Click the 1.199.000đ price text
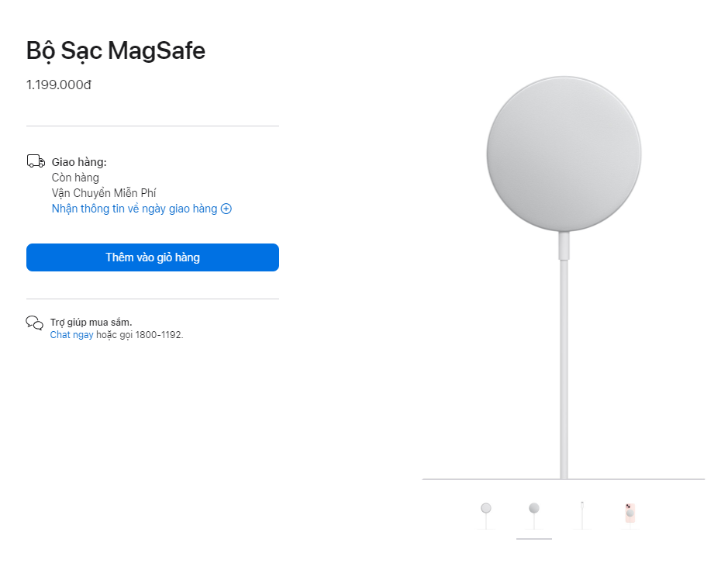 (x=59, y=85)
